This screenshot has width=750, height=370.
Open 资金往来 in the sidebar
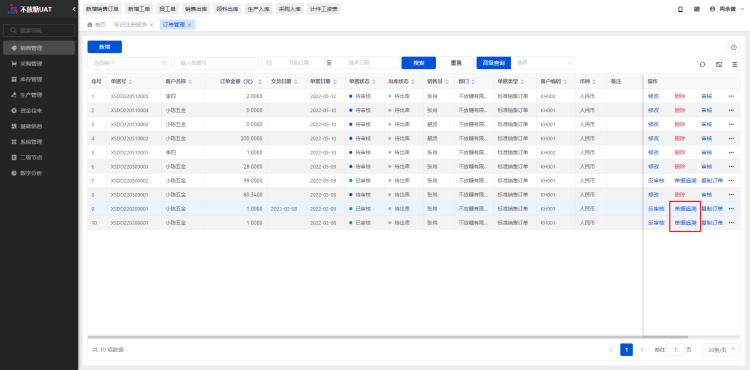click(39, 110)
